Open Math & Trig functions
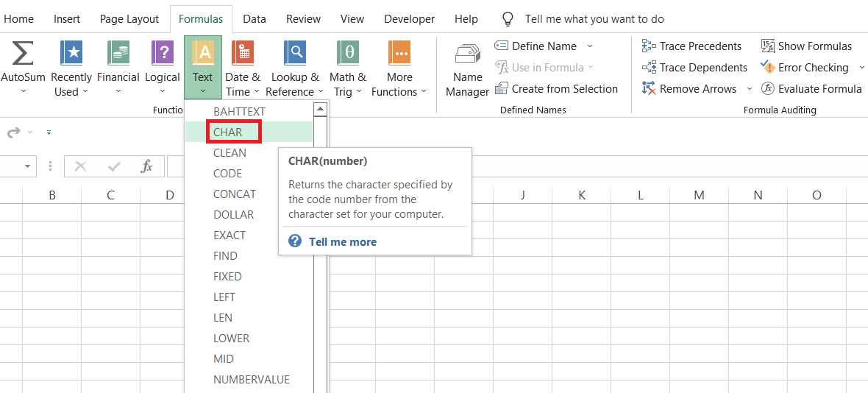868x393 pixels. coord(348,54)
